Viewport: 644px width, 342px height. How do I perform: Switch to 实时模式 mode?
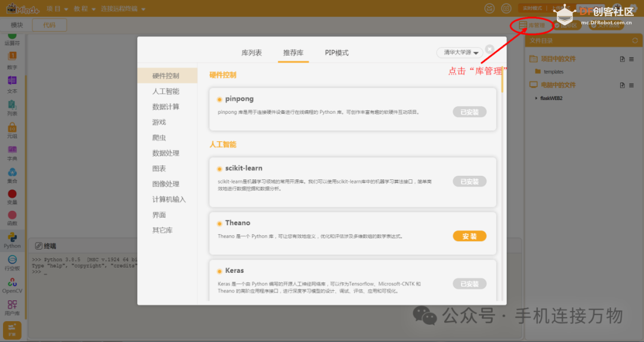[532, 8]
